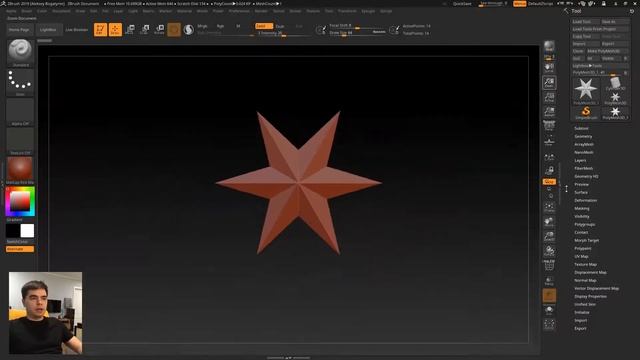Select the white secondary color swatch
This screenshot has width=640, height=360.
(27, 231)
